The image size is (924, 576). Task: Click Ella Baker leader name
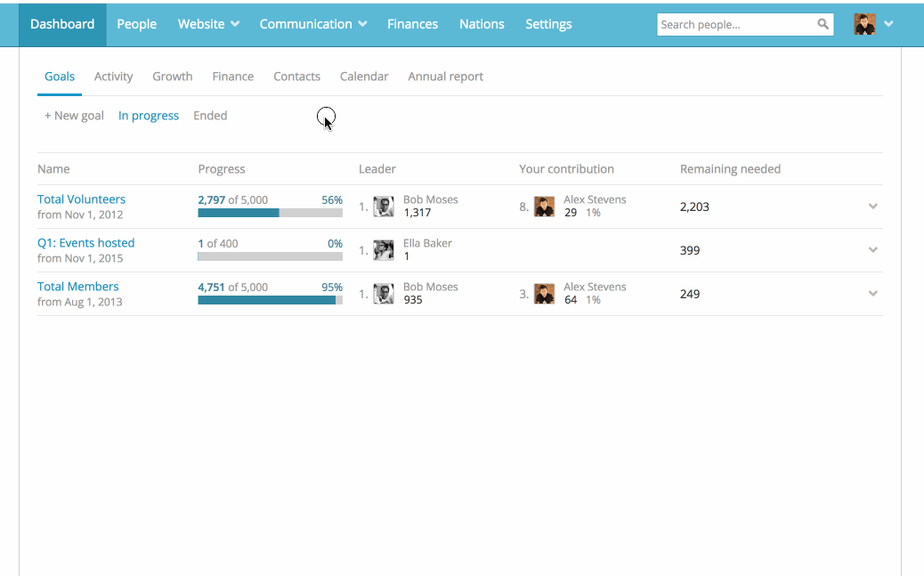(427, 243)
